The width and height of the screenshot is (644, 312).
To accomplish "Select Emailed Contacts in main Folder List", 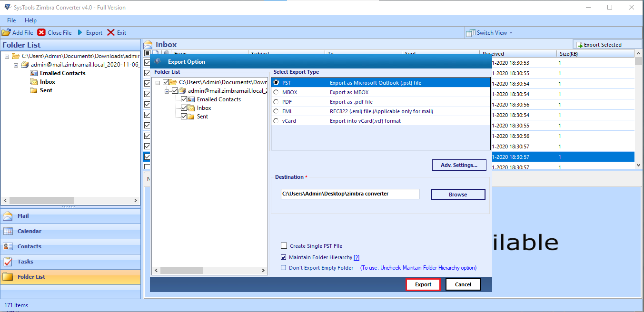I will pyautogui.click(x=63, y=73).
